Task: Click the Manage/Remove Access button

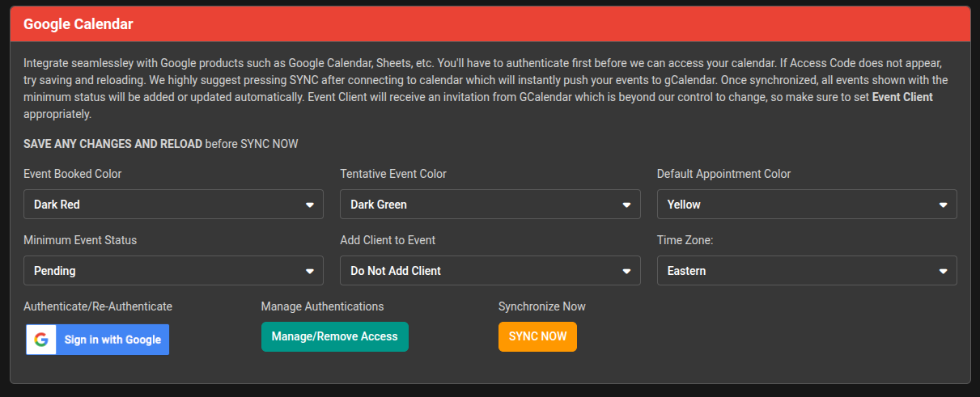Action: [x=335, y=336]
